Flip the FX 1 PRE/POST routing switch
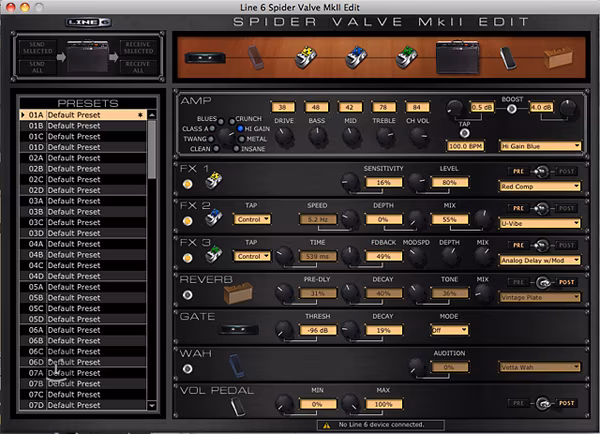The width and height of the screenshot is (600, 434). [541, 172]
